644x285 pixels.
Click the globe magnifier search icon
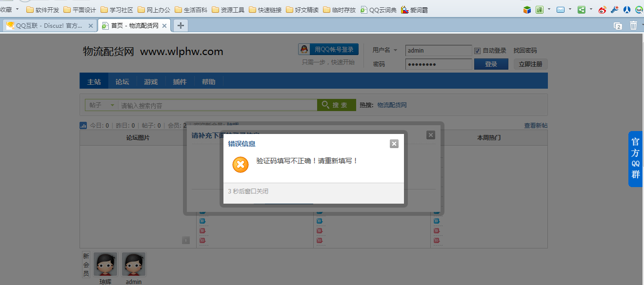639,10
